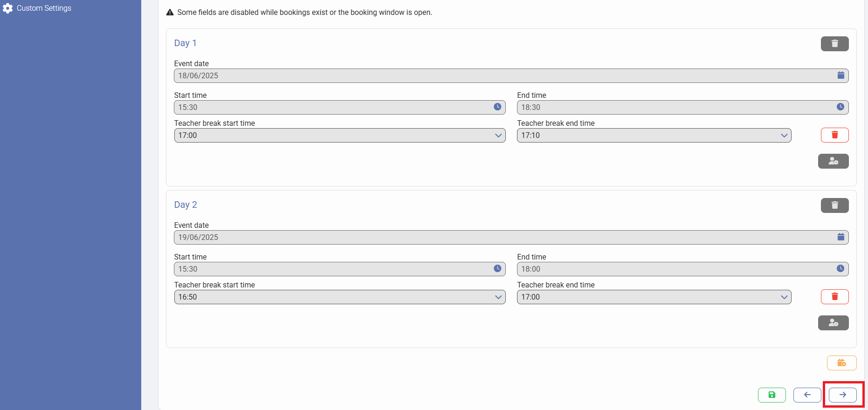Click the Day 1 start time clock icon

497,107
